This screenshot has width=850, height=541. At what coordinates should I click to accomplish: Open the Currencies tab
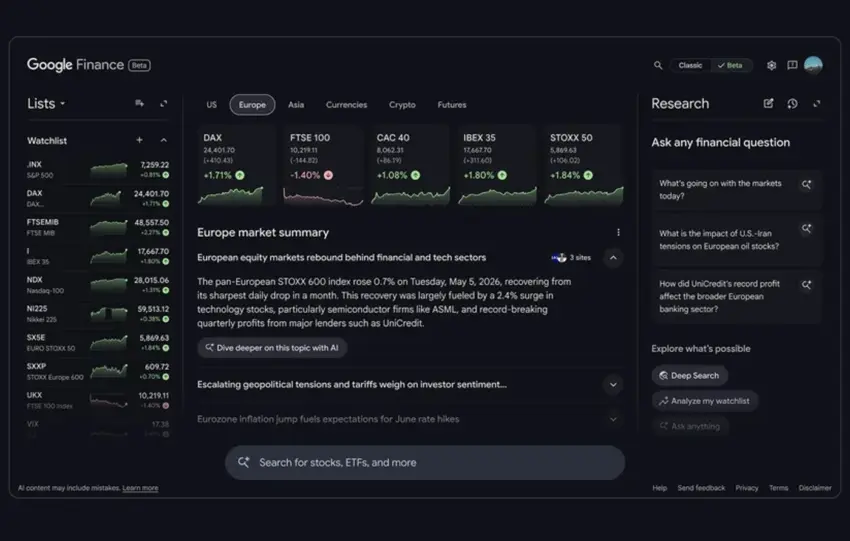(346, 105)
